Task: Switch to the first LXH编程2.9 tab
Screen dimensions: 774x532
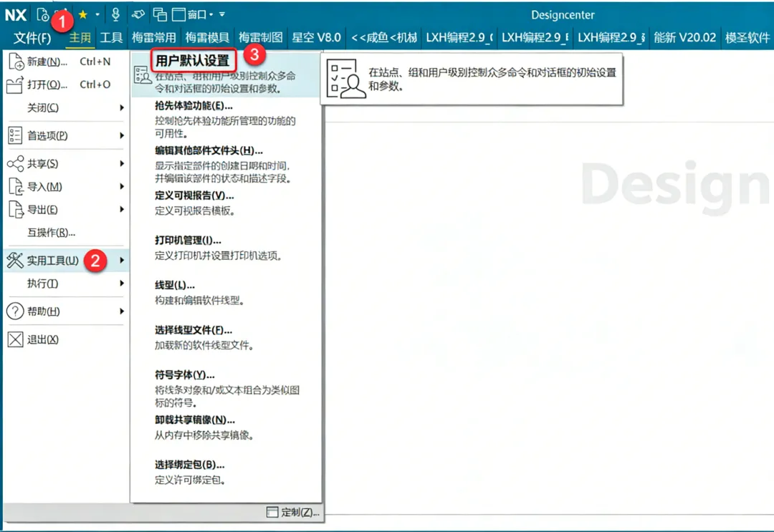Action: point(459,37)
